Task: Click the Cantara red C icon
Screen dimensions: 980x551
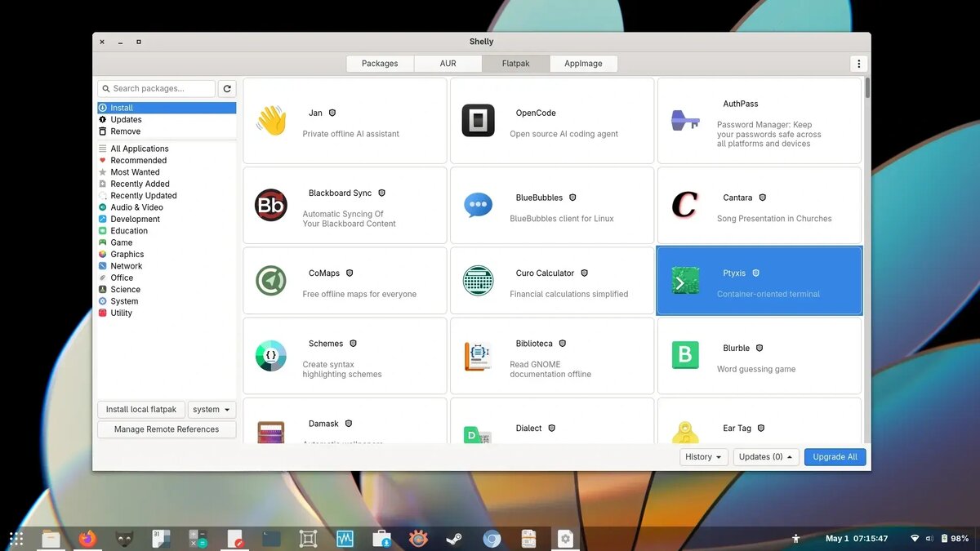Action: [x=684, y=205]
